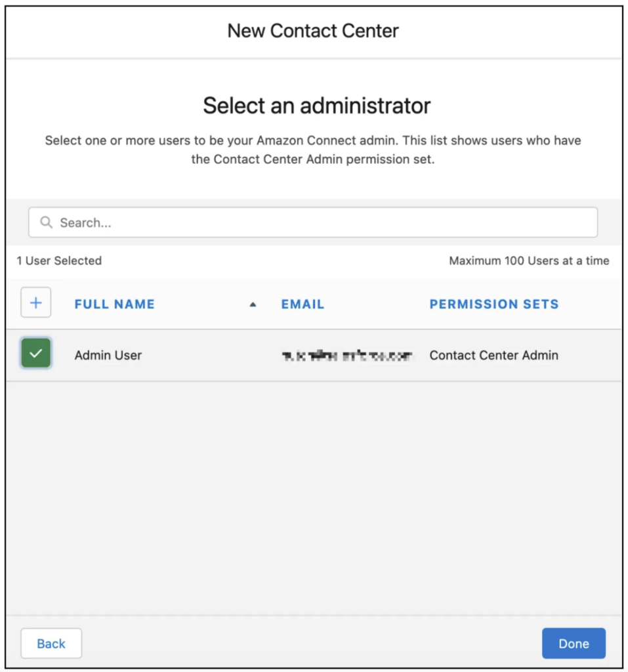The height and width of the screenshot is (672, 628).
Task: Sort by the Full Name column header
Action: (x=115, y=304)
